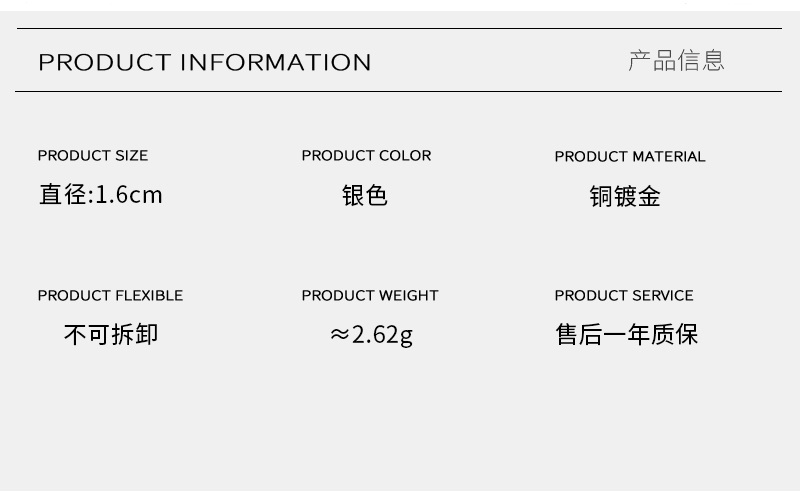
Task: Click the 不可拆卸 text
Action: pos(111,335)
